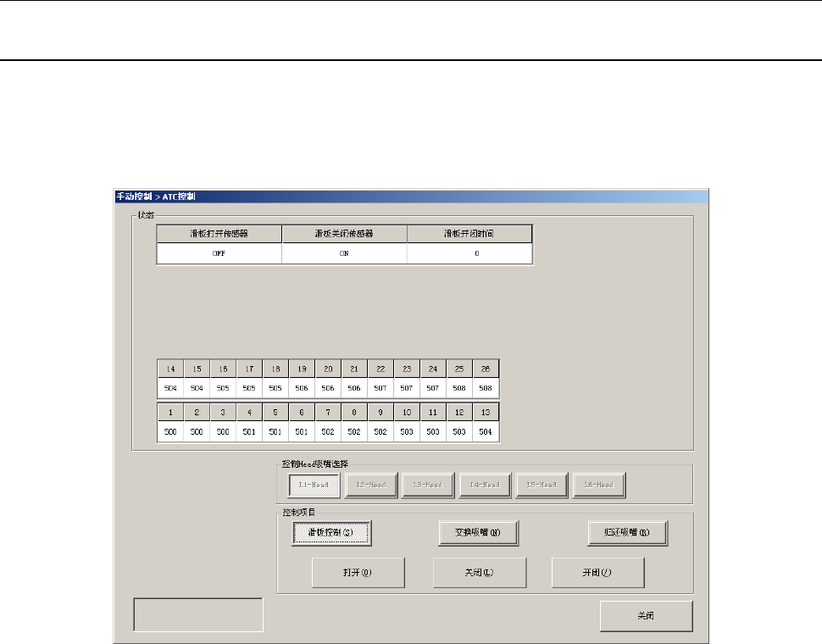The width and height of the screenshot is (822, 644).
Task: Click nozzle value 508 under slot 26
Action: [486, 388]
